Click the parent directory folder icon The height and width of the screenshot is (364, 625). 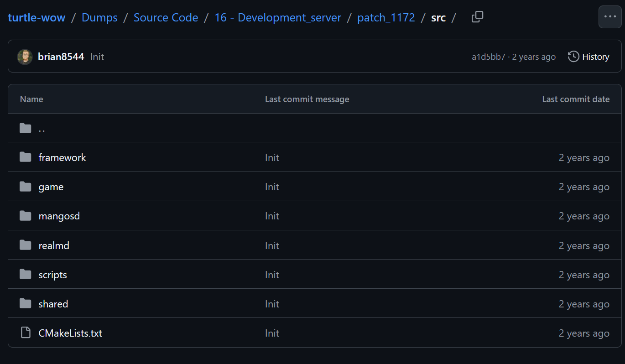(26, 128)
